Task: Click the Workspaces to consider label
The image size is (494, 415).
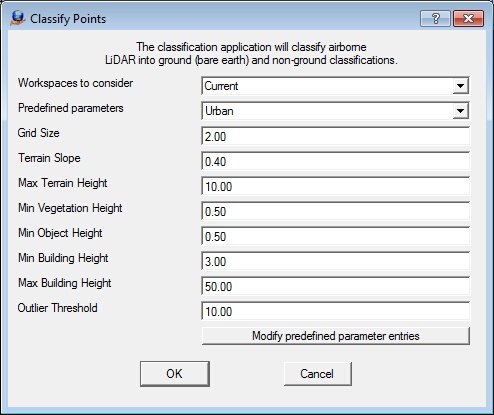Action: click(x=75, y=83)
